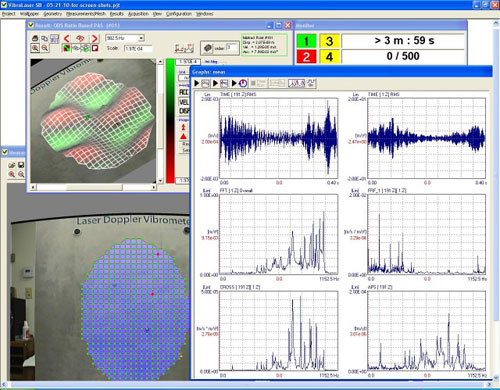Click the second play button in Graphs toolbar
The width and height of the screenshot is (500, 390).
216,83
